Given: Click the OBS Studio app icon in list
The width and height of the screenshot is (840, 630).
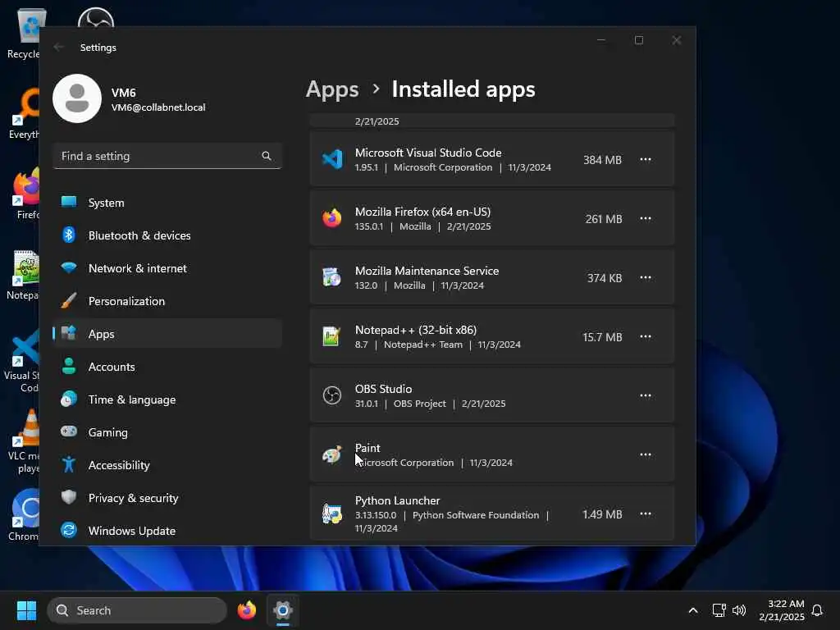Looking at the screenshot, I should click(x=332, y=395).
